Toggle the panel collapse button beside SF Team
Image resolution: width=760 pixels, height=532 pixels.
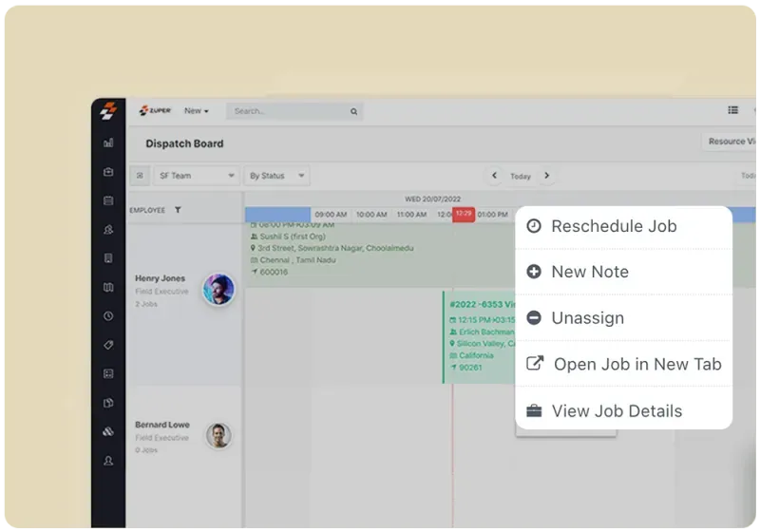pyautogui.click(x=139, y=176)
